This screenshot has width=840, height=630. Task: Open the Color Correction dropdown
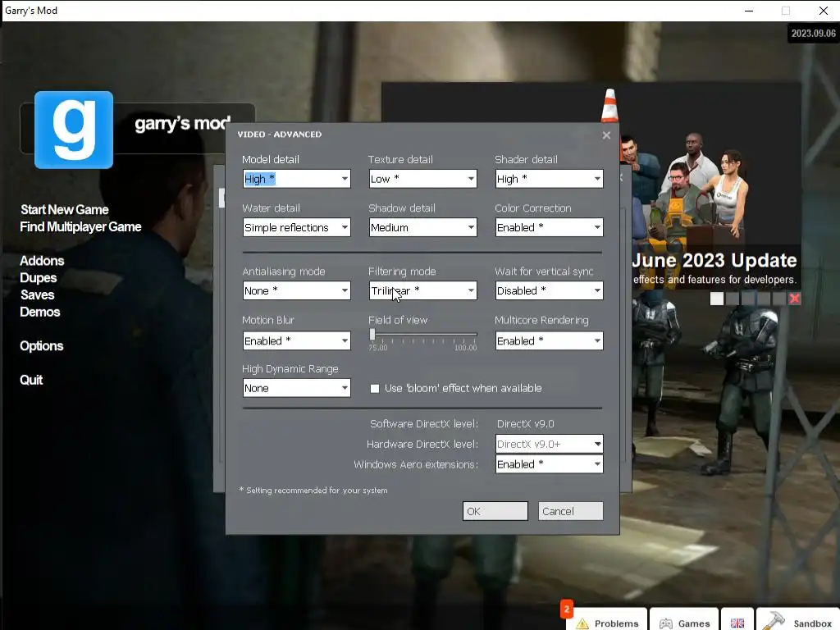549,227
